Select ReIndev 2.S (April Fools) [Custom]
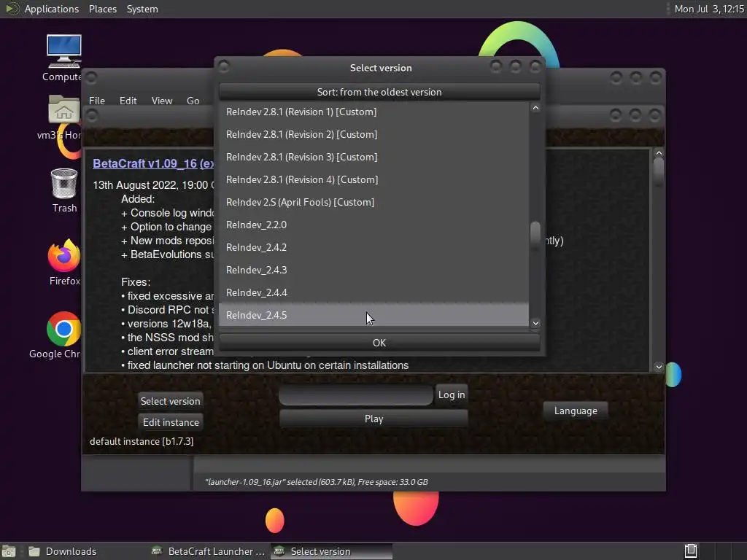Image resolution: width=747 pixels, height=560 pixels. point(373,202)
